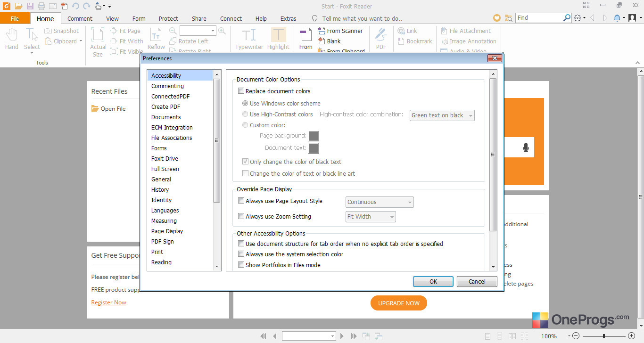Image resolution: width=644 pixels, height=343 pixels.
Task: Click the Print icon in quick access toolbar
Action: point(41,6)
